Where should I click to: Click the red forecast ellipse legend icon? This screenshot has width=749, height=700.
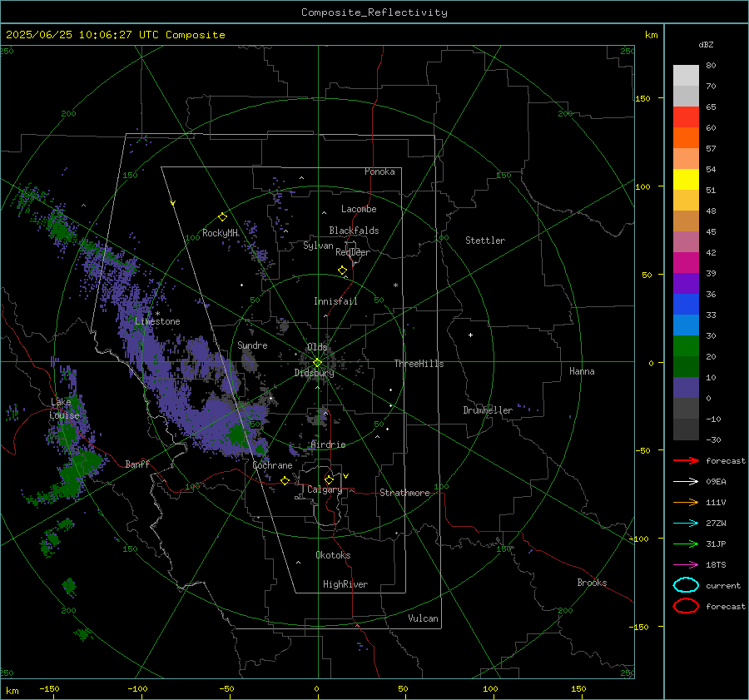(x=686, y=606)
